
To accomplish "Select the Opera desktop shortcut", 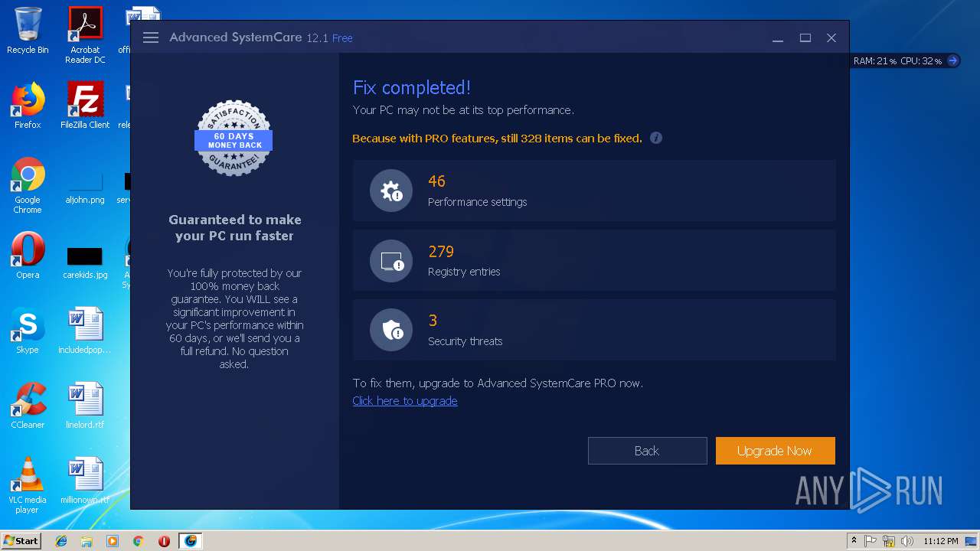I will click(28, 256).
